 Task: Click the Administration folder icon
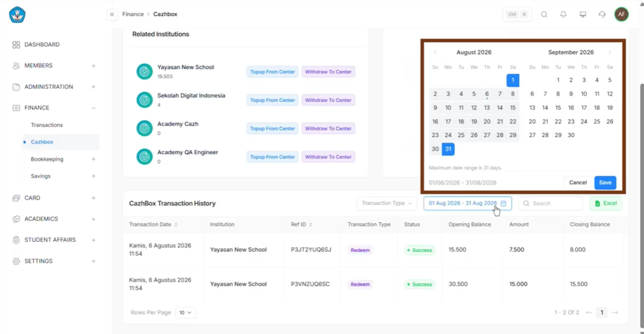(16, 87)
